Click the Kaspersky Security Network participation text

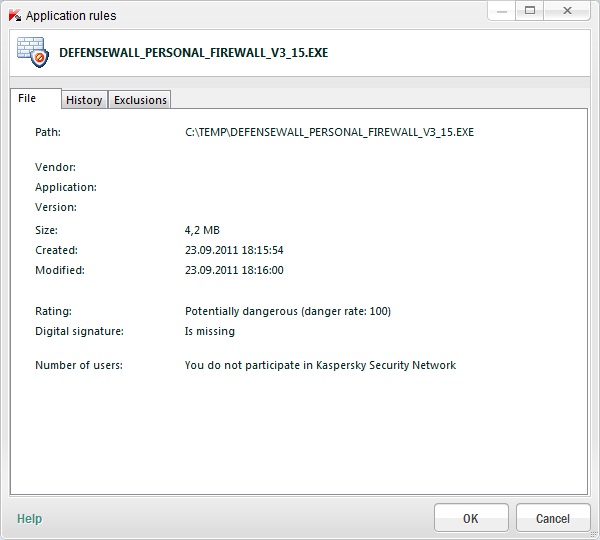click(320, 365)
